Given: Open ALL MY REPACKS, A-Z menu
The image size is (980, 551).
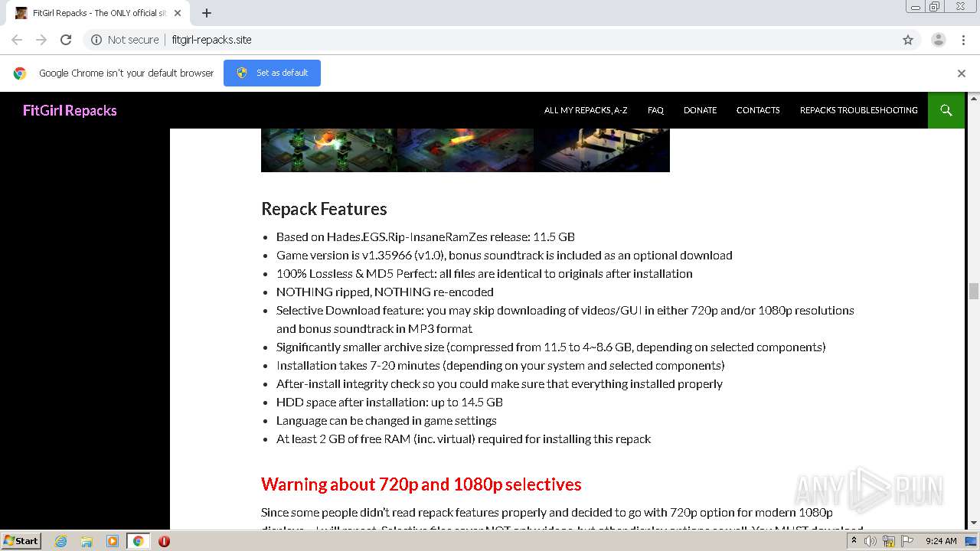Looking at the screenshot, I should [586, 110].
